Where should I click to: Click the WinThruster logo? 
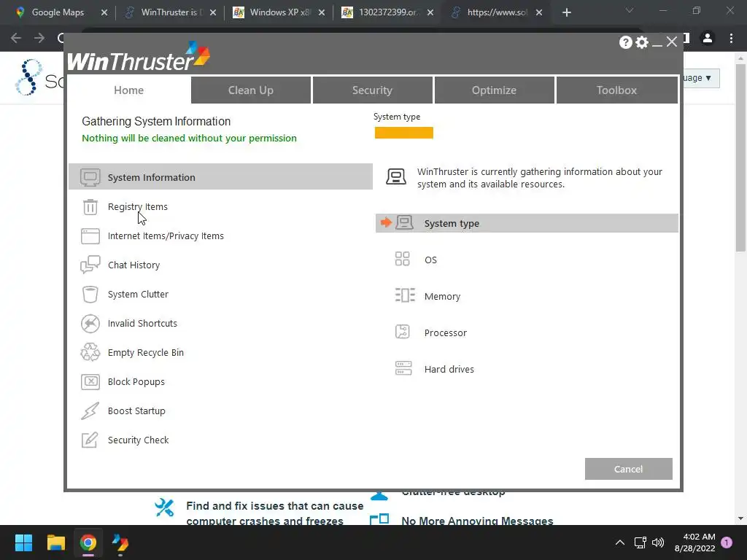(x=139, y=56)
